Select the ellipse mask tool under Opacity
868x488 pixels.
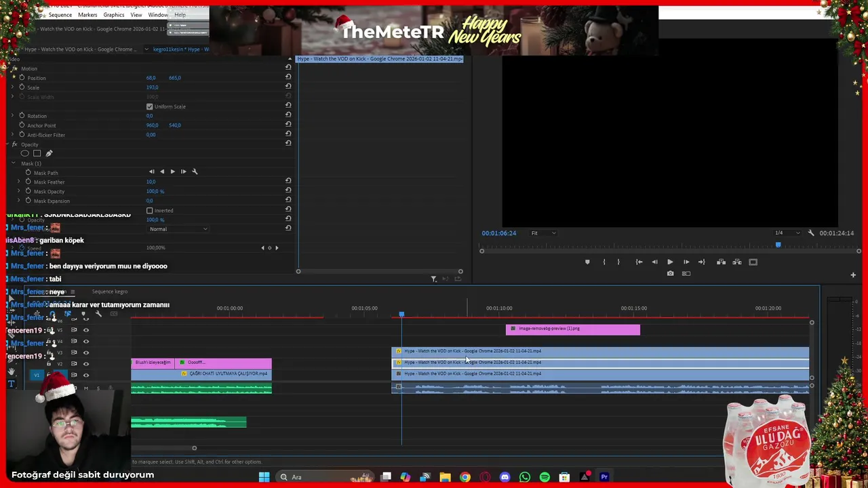(25, 153)
